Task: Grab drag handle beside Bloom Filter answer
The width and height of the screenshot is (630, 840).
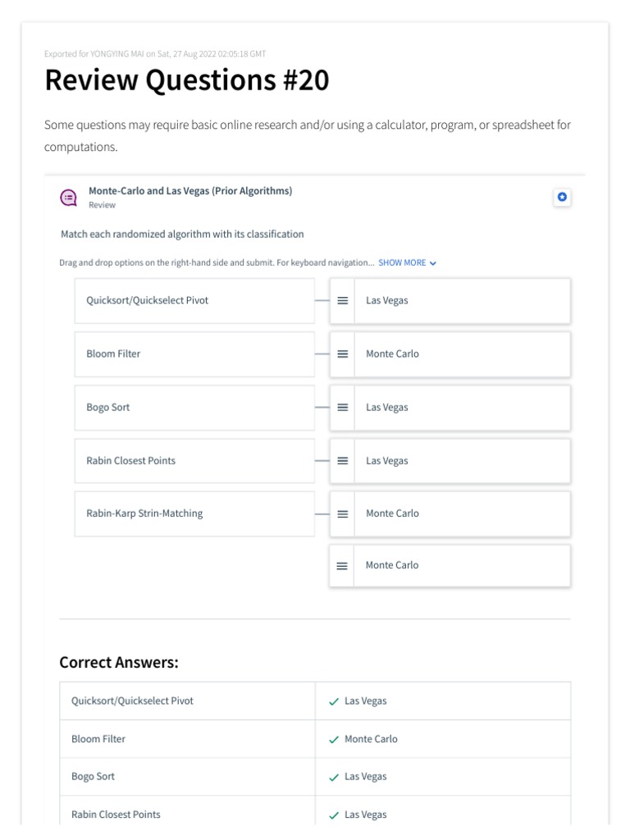Action: 343,354
